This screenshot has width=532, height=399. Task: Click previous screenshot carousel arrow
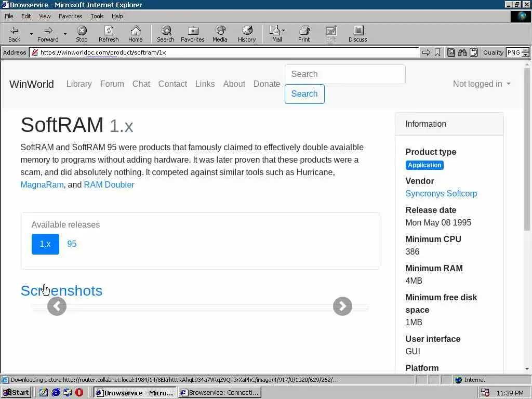(57, 307)
